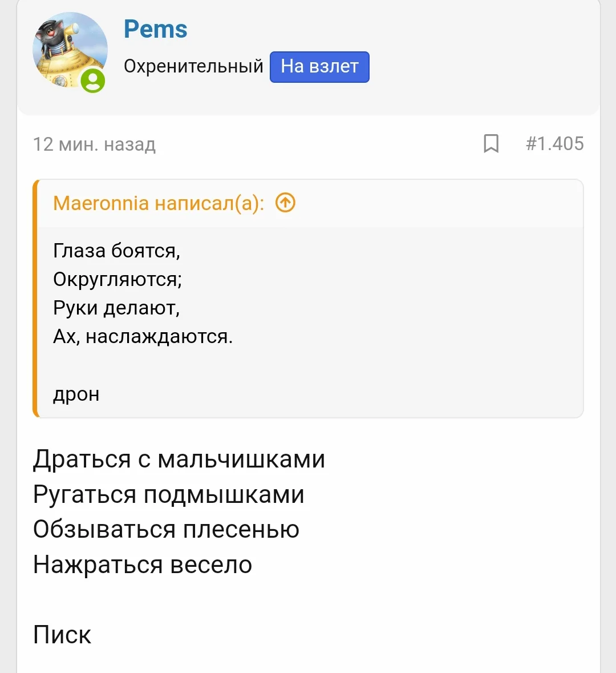The width and height of the screenshot is (616, 673).
Task: Click the "Охренительный" user title
Action: click(x=193, y=66)
